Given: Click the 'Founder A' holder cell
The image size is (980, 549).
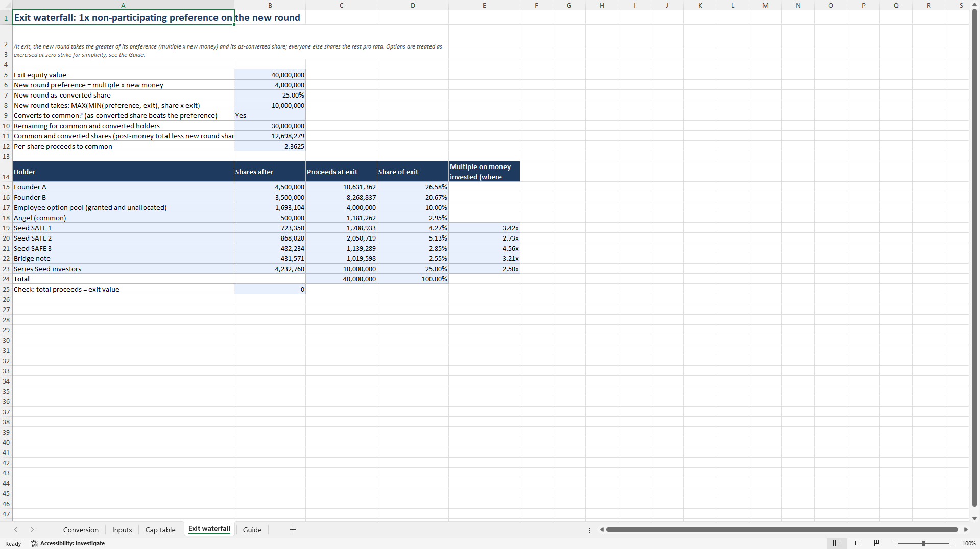Looking at the screenshot, I should pos(123,187).
